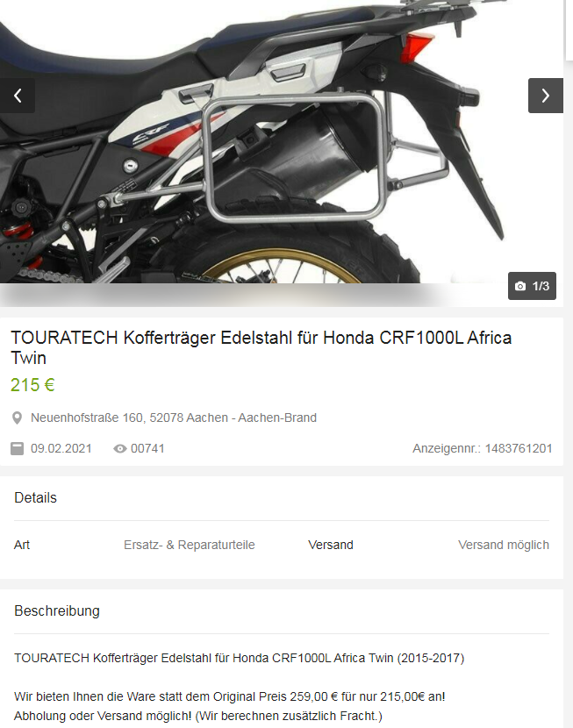The height and width of the screenshot is (728, 573).
Task: Show the previous listing photo
Action: pyautogui.click(x=18, y=96)
